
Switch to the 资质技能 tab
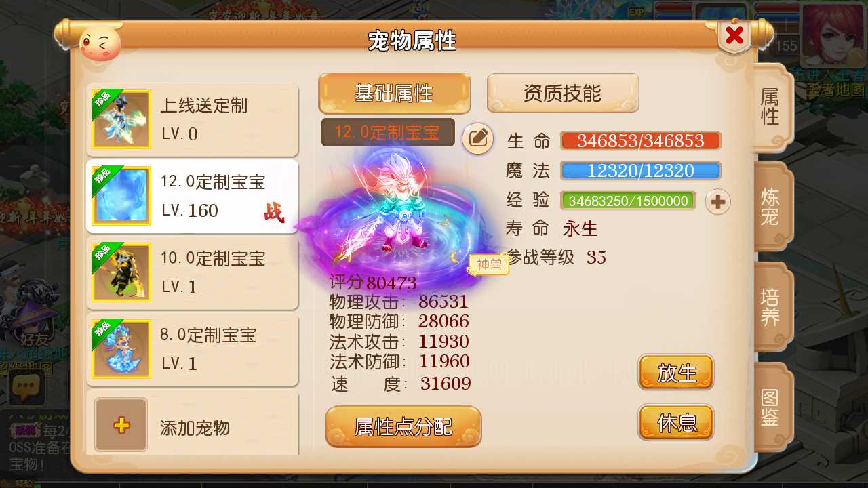(562, 94)
